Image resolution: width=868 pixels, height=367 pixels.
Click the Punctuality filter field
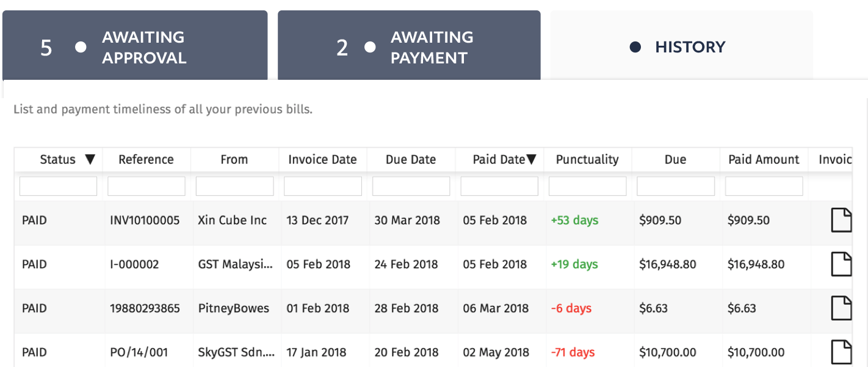tap(587, 186)
